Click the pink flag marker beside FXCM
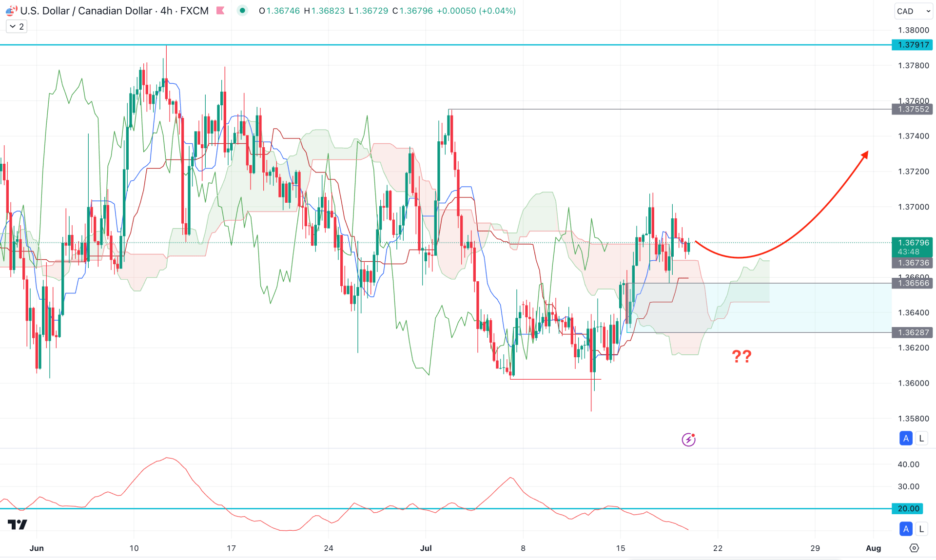Viewport: 936px width, 560px height. coord(220,11)
